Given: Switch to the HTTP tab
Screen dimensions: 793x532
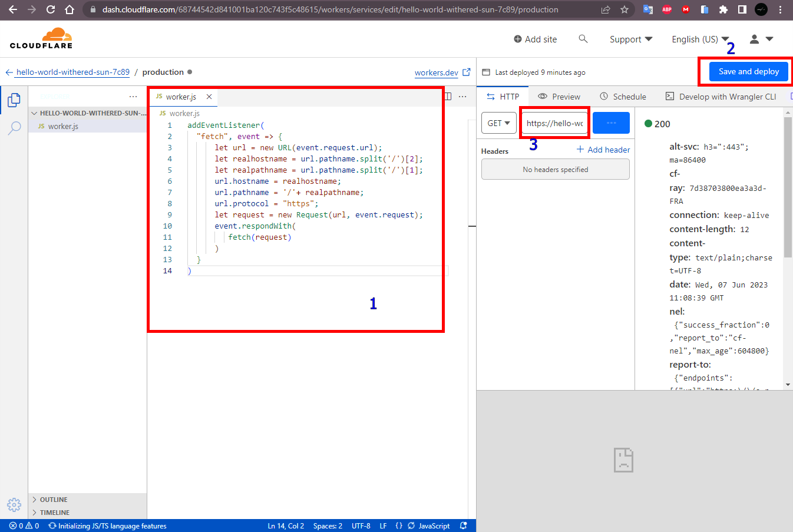Looking at the screenshot, I should tap(503, 97).
